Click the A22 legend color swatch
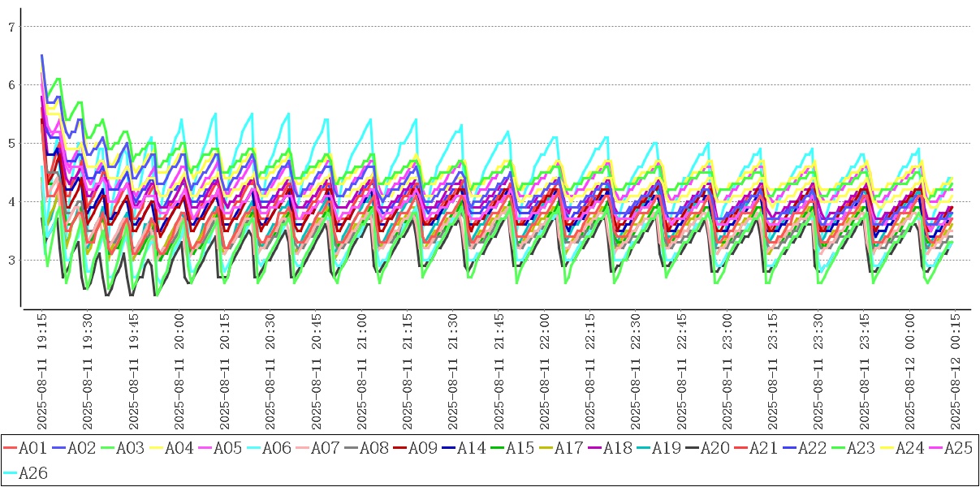Viewport: 980px width, 487px height. (x=789, y=448)
